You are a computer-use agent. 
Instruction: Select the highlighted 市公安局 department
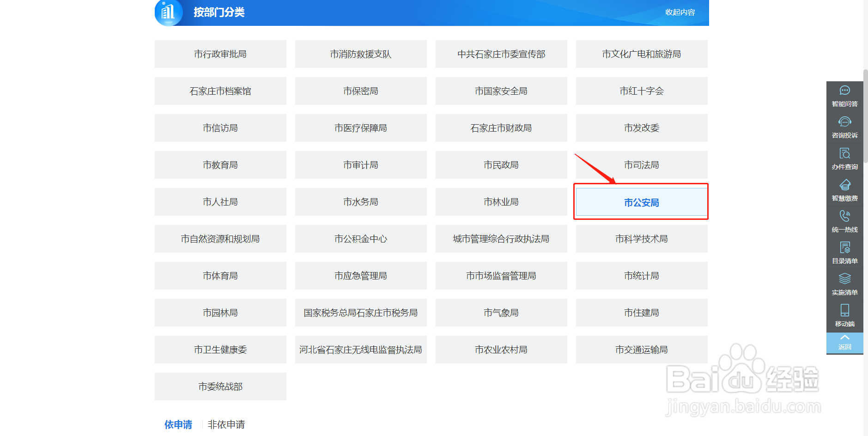click(x=641, y=202)
